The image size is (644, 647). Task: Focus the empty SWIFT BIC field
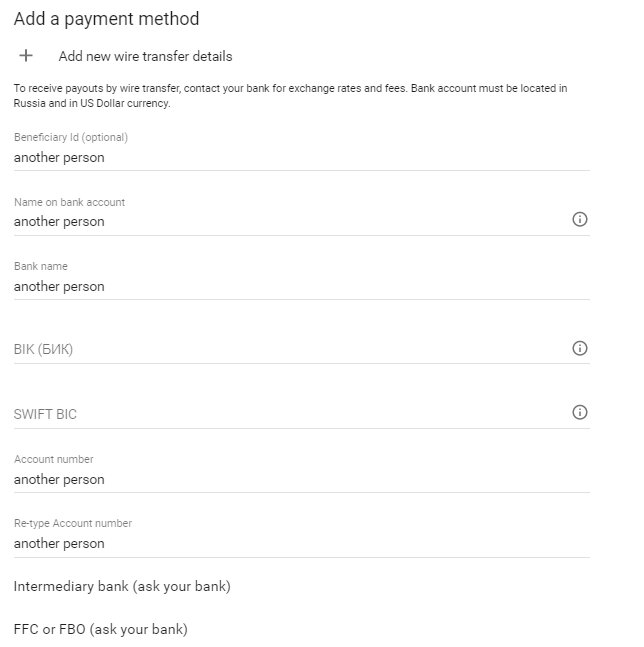pos(291,414)
